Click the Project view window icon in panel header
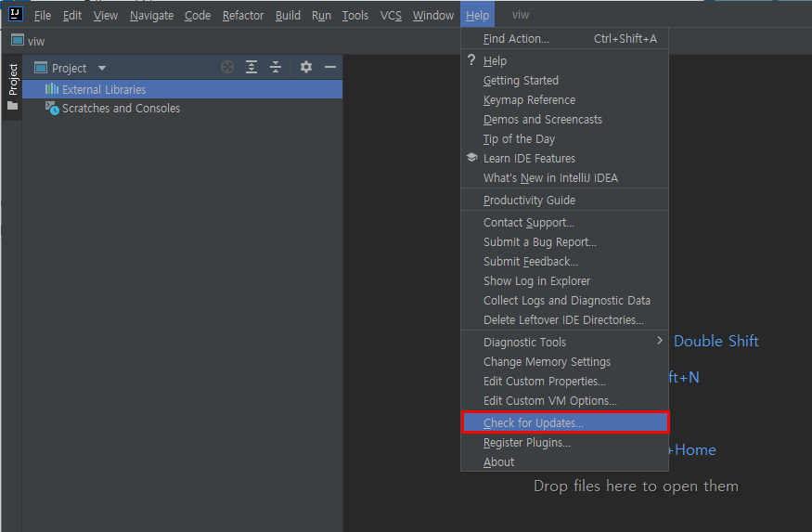 pyautogui.click(x=41, y=68)
